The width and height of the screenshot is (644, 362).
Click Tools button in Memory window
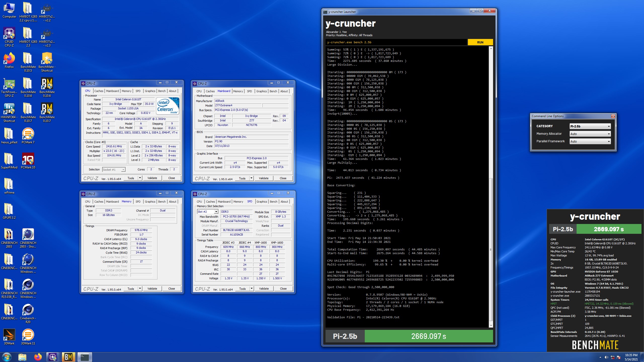[x=131, y=289]
